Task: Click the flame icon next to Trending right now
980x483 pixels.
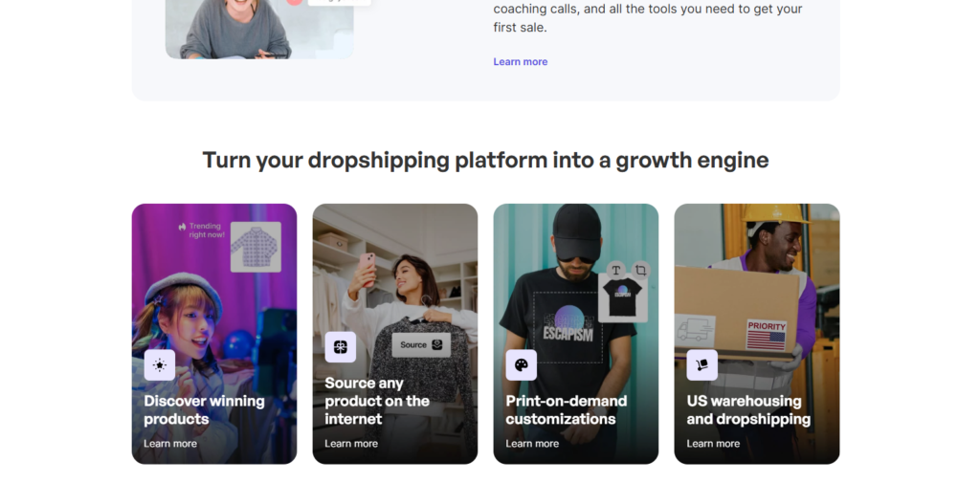Action: pos(182,227)
